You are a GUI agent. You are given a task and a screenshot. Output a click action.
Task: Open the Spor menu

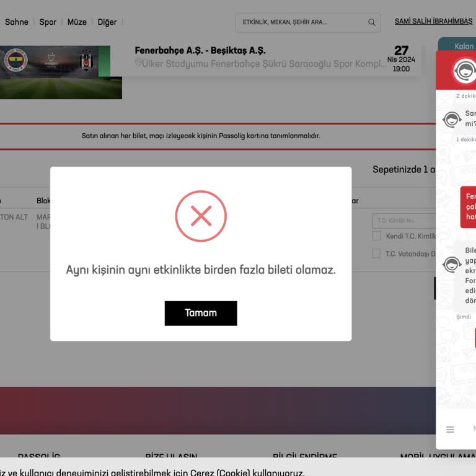(x=48, y=22)
